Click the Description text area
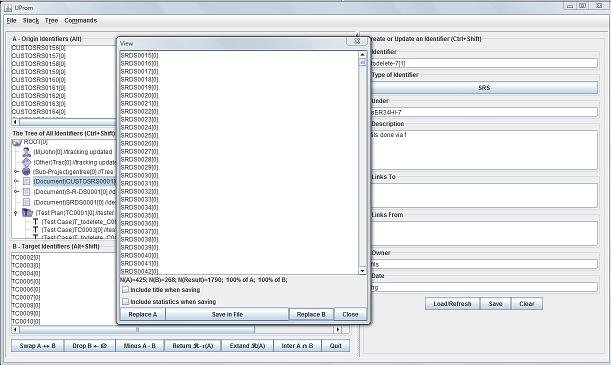611x365 pixels. click(484, 150)
